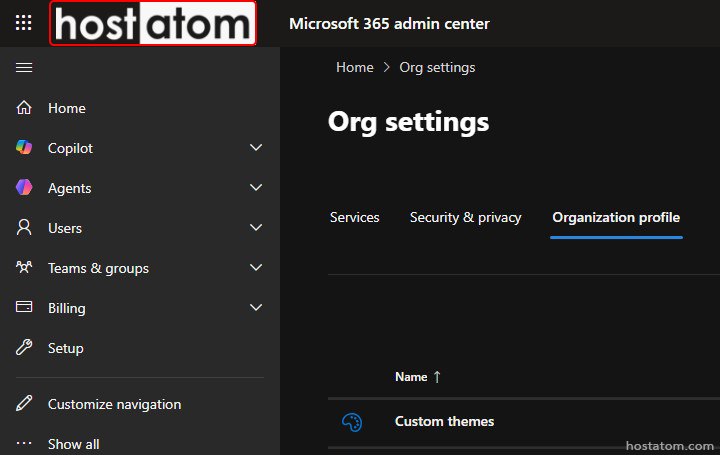Click the Name sort arrow icon

pyautogui.click(x=437, y=377)
